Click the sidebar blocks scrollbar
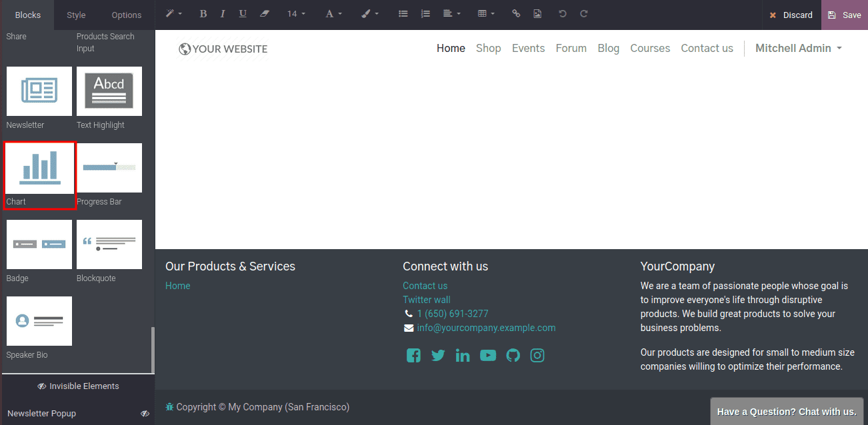 tap(153, 350)
